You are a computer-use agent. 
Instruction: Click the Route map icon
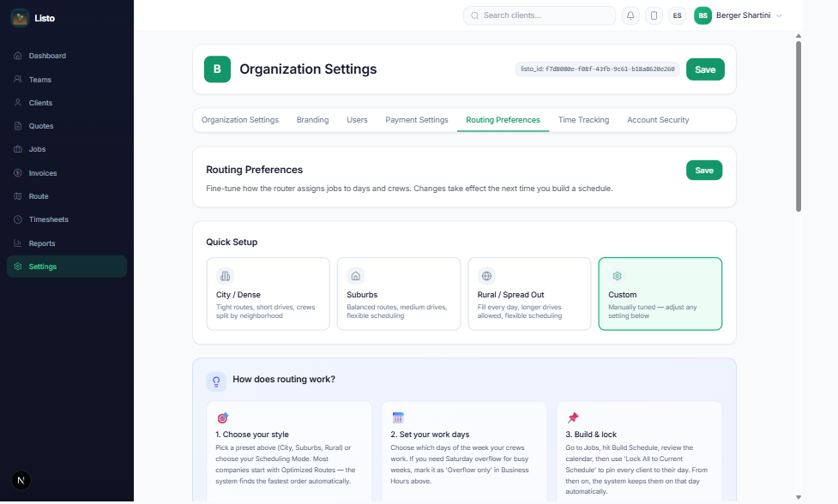[x=18, y=196]
